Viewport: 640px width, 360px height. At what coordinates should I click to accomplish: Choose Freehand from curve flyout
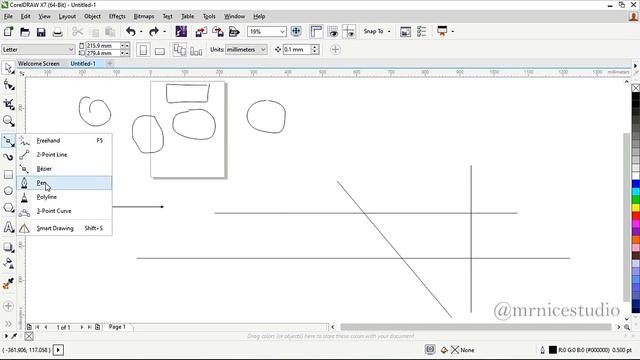click(x=64, y=140)
